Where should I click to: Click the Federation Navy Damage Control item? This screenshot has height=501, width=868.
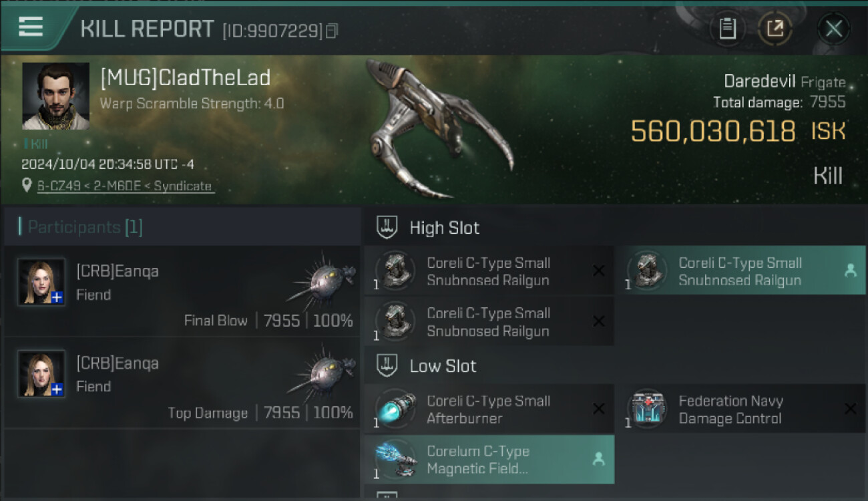pos(740,409)
